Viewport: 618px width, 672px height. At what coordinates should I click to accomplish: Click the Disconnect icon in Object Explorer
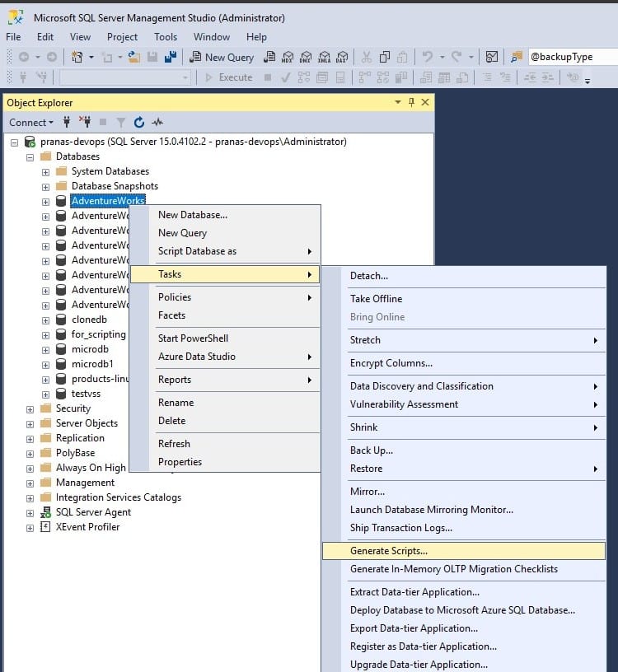click(85, 122)
